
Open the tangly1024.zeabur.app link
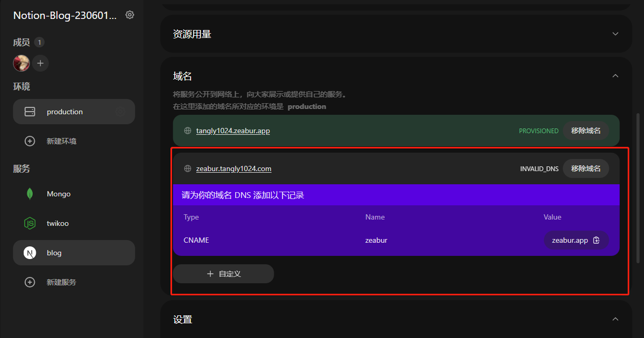point(233,131)
